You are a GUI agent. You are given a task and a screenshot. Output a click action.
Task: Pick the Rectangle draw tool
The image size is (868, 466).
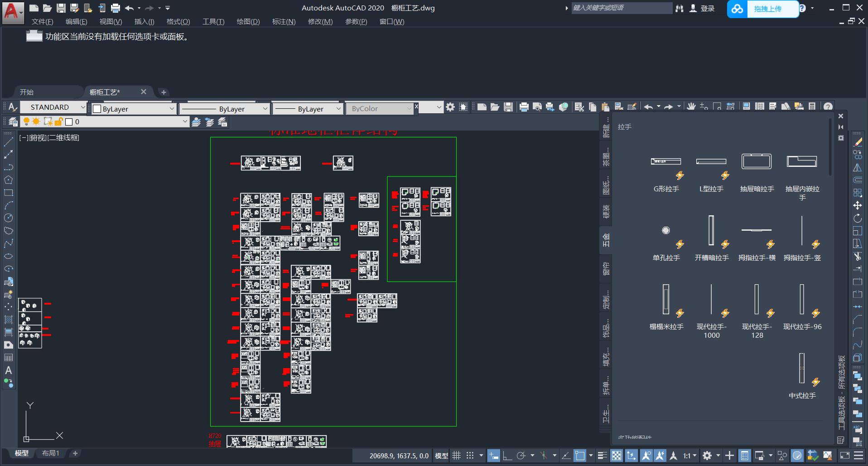point(8,193)
